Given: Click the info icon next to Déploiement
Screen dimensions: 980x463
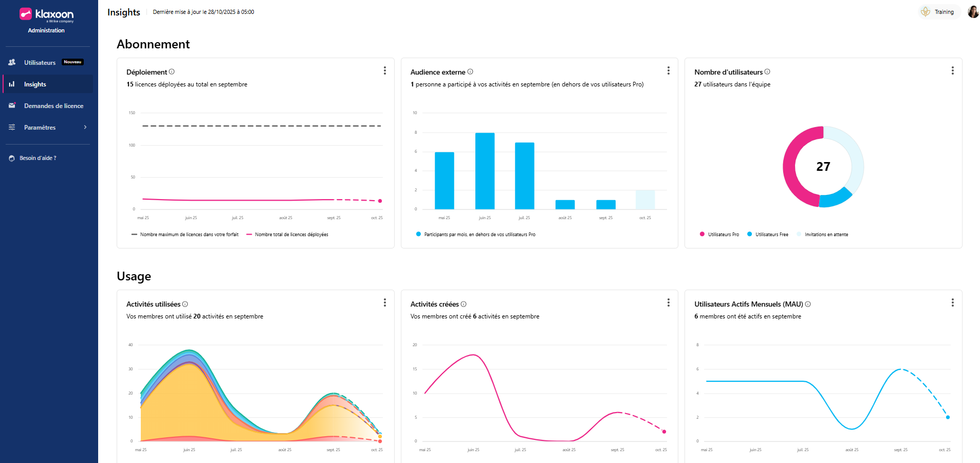Looking at the screenshot, I should (x=172, y=72).
